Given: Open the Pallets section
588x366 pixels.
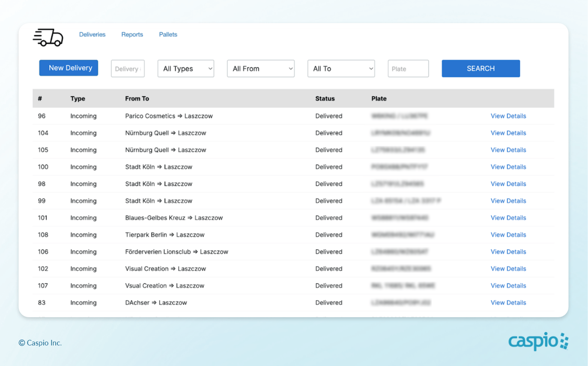Looking at the screenshot, I should [168, 35].
